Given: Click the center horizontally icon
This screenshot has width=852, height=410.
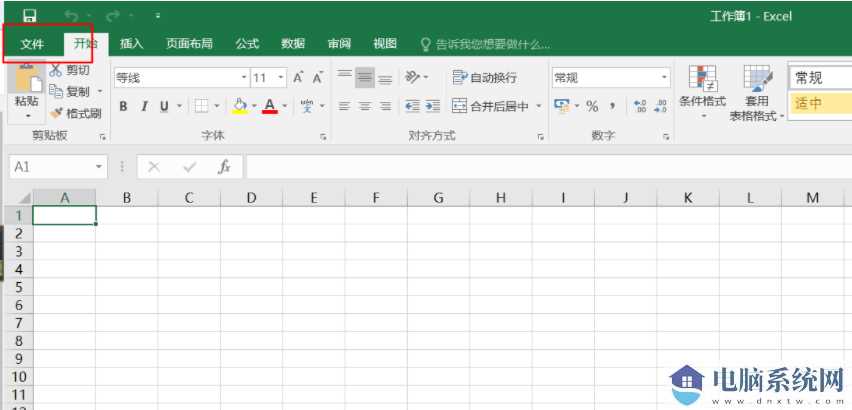Looking at the screenshot, I should click(365, 106).
